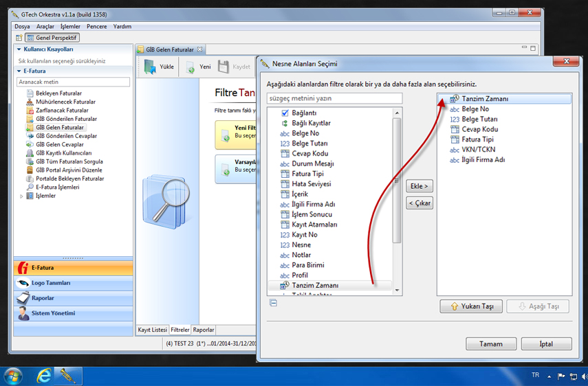Screen dimensions: 588x386
Task: Click the down arrow of the field list scrollbar
Action: pyautogui.click(x=397, y=291)
